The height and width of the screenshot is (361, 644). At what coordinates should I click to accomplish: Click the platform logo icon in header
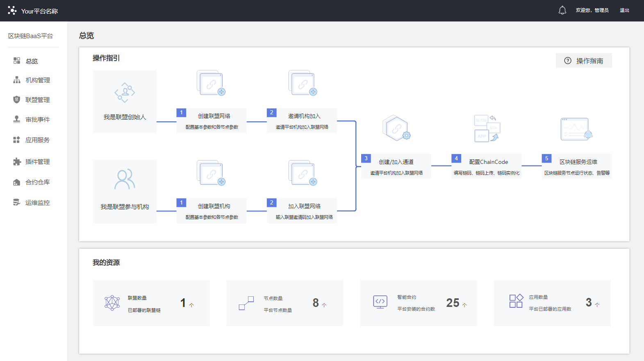[x=12, y=11]
